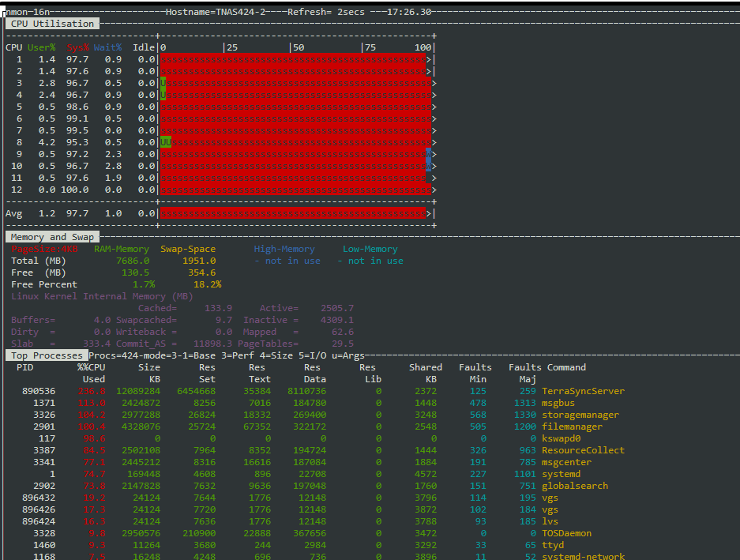Click the Inactive memory value 4309.1

337,320
